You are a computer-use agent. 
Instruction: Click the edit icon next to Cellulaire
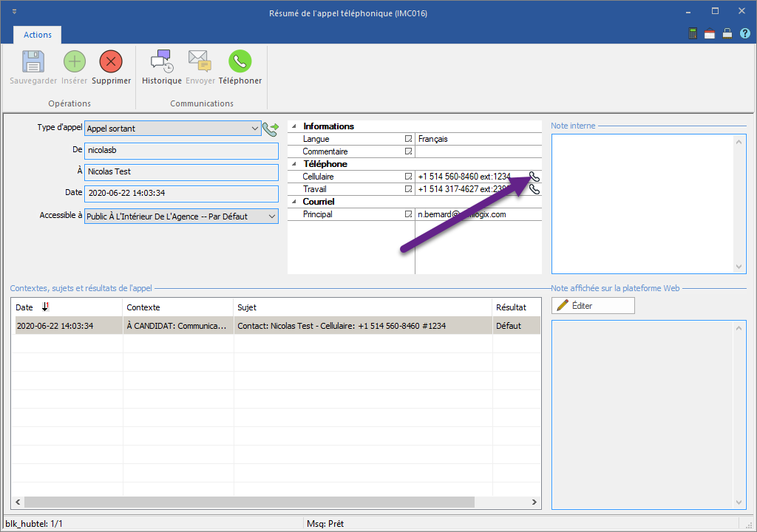pyautogui.click(x=408, y=176)
